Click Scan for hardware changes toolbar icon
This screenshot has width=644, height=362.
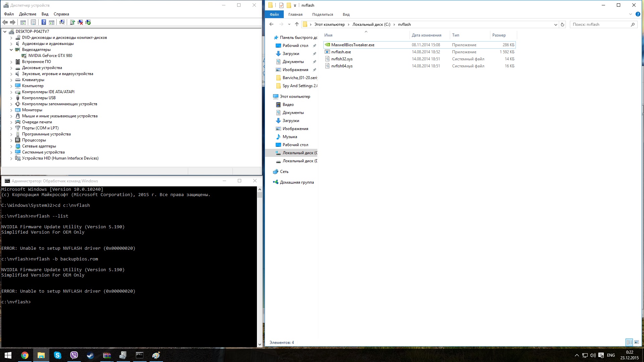[62, 22]
